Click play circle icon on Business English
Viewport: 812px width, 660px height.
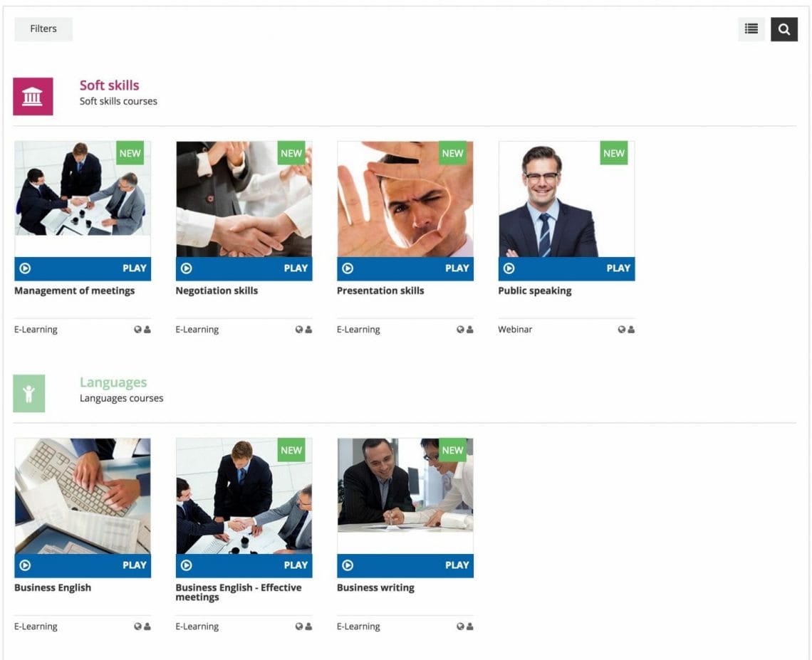pyautogui.click(x=25, y=565)
